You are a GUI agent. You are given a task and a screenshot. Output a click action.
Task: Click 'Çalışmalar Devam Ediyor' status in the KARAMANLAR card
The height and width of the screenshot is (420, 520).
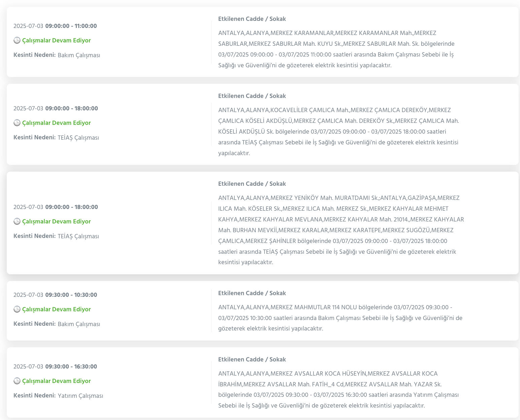(56, 40)
